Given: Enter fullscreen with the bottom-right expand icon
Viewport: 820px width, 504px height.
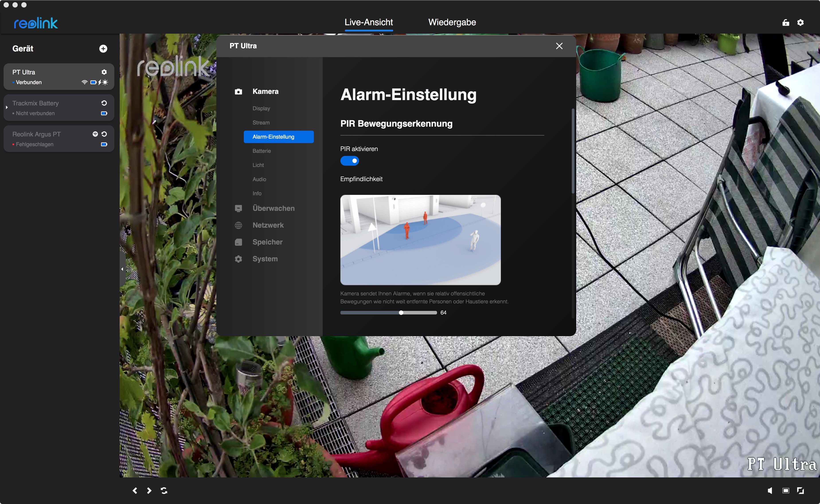Looking at the screenshot, I should click(800, 490).
